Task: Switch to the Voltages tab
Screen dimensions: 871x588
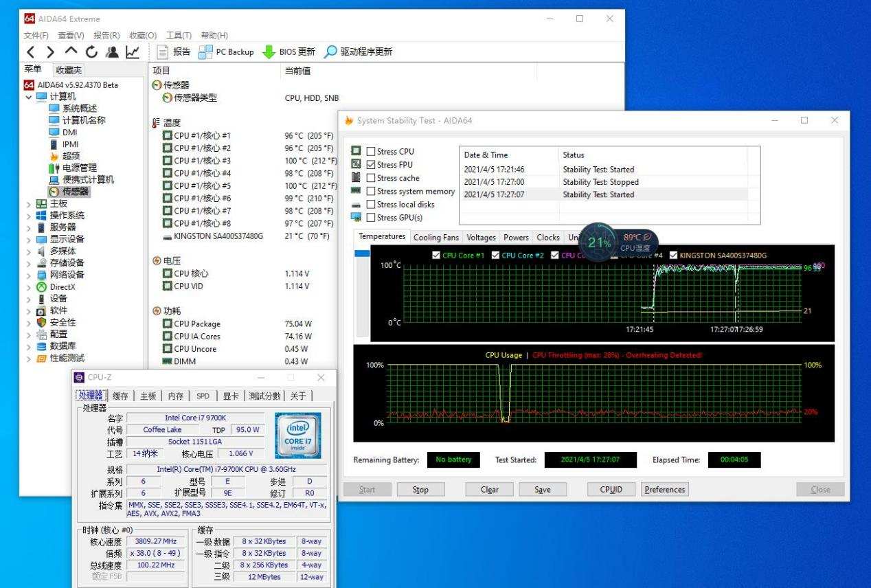Action: (481, 238)
